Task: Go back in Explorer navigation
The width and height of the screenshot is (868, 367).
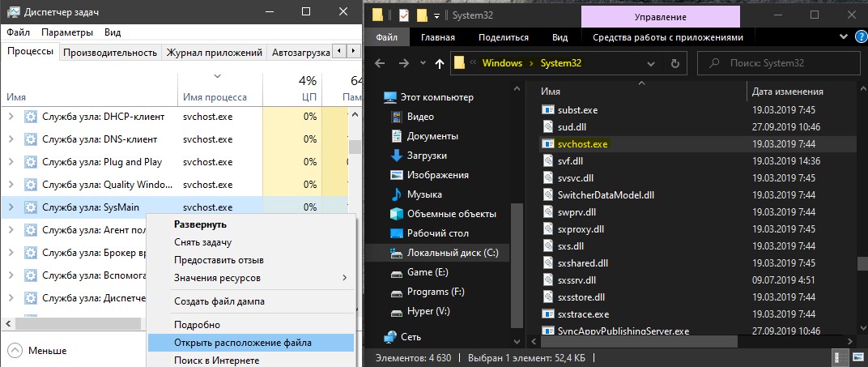Action: click(x=380, y=63)
